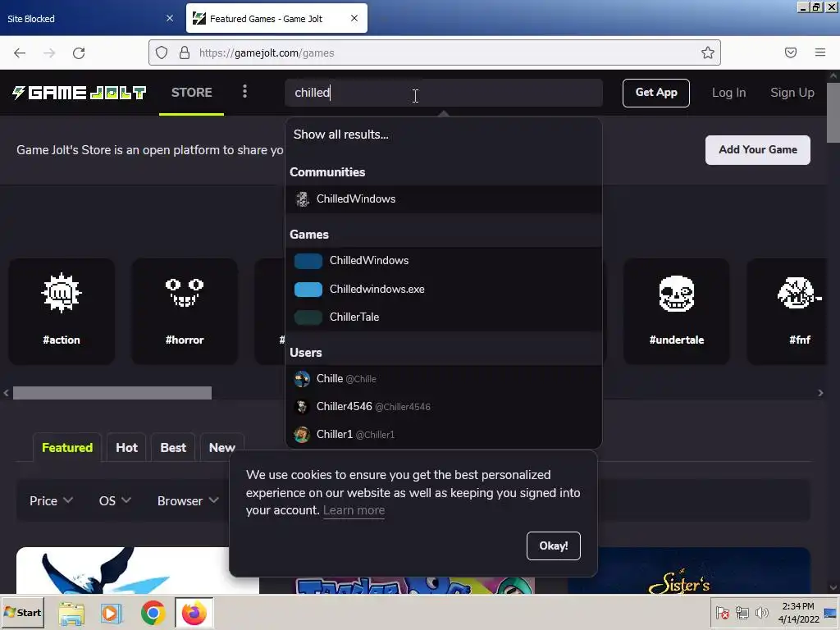The image size is (840, 630).
Task: Reload the page
Action: (79, 53)
